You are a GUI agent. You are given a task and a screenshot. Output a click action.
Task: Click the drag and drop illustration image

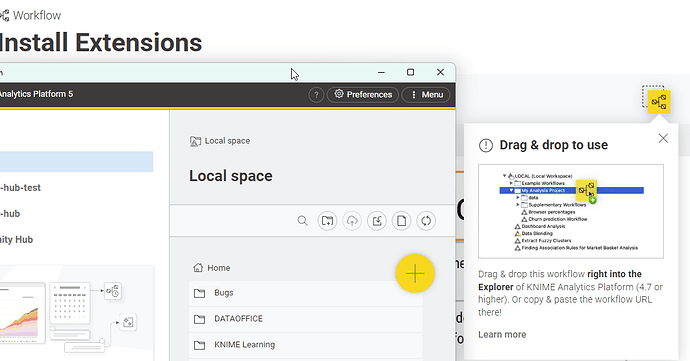click(x=571, y=211)
